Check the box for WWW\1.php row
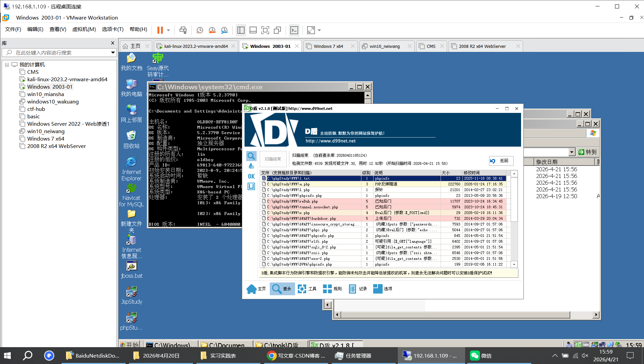This screenshot has width=644, height=364. (264, 190)
